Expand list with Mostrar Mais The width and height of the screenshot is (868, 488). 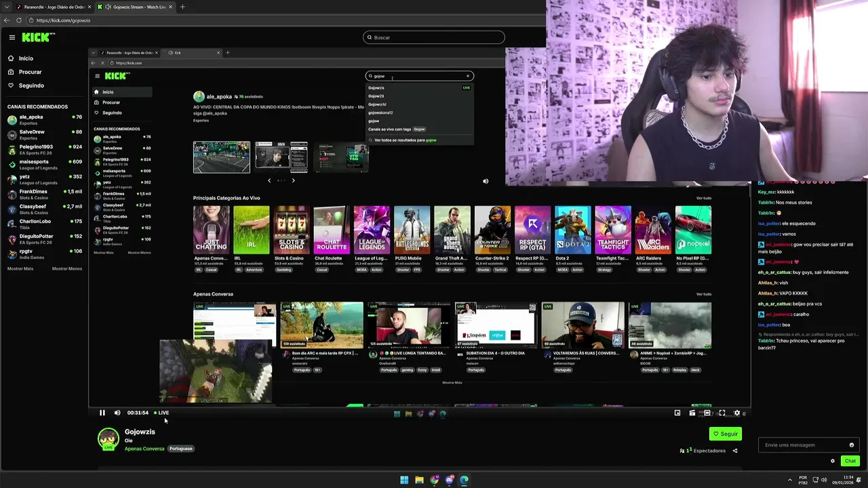click(20, 268)
